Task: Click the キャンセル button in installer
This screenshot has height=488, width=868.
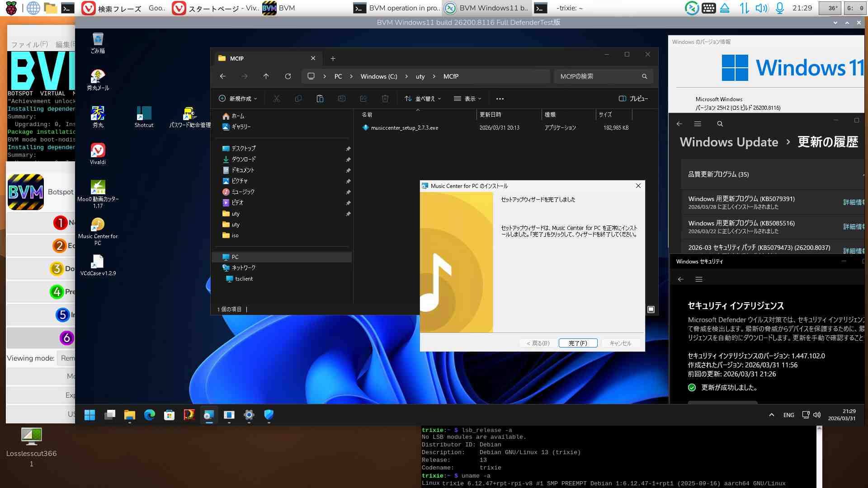Action: click(620, 343)
